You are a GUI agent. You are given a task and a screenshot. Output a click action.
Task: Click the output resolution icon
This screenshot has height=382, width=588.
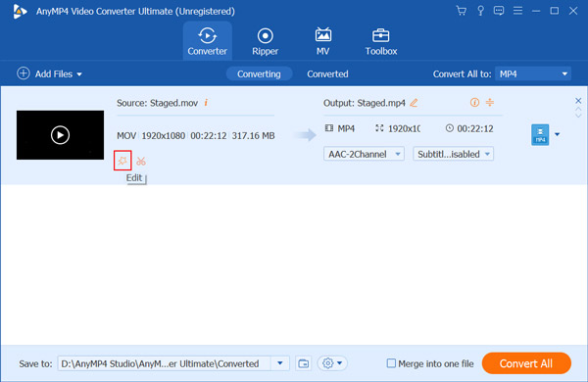point(379,128)
